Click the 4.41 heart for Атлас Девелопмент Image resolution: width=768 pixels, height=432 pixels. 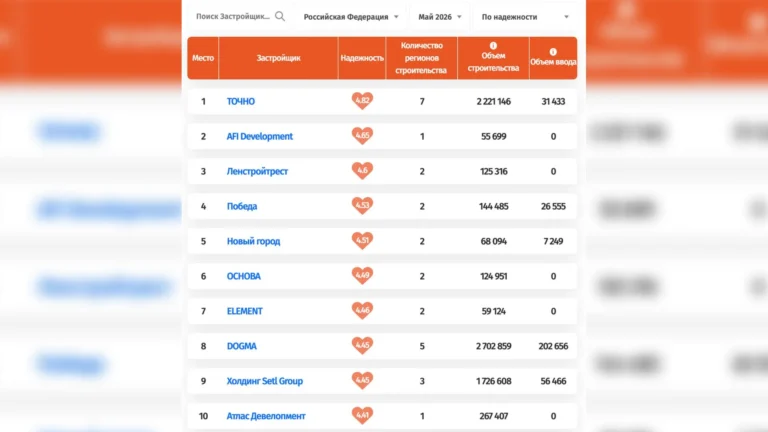tap(362, 415)
